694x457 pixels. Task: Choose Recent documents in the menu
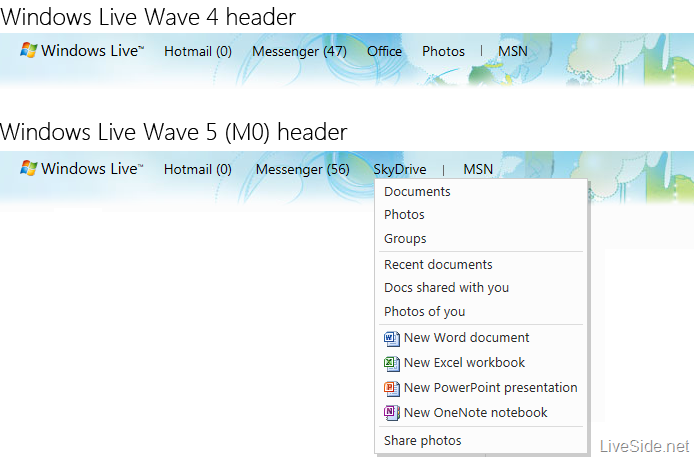pyautogui.click(x=438, y=265)
